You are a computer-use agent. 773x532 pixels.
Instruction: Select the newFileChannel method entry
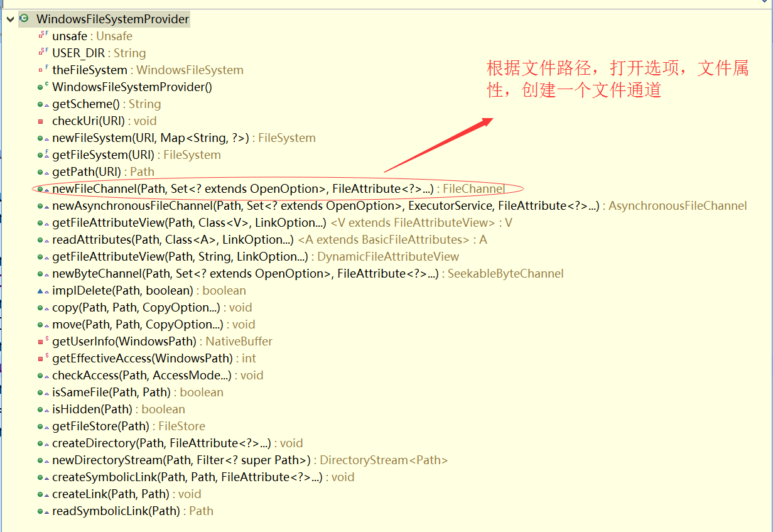pos(278,189)
